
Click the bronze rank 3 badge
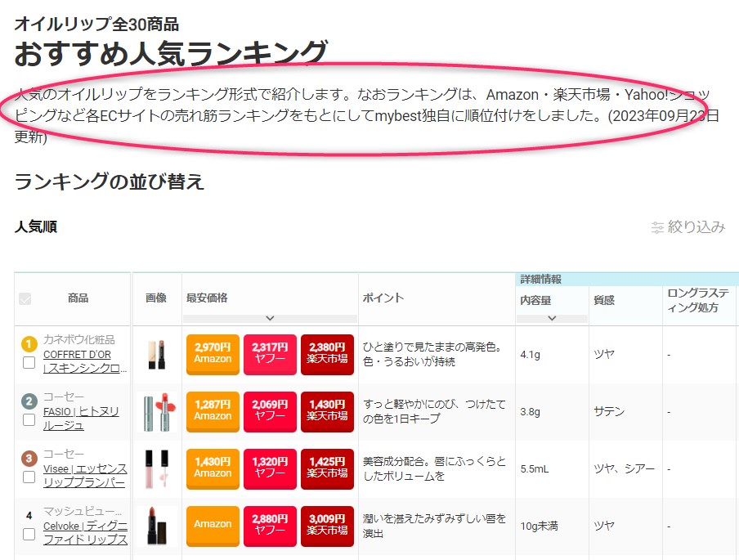click(x=29, y=458)
